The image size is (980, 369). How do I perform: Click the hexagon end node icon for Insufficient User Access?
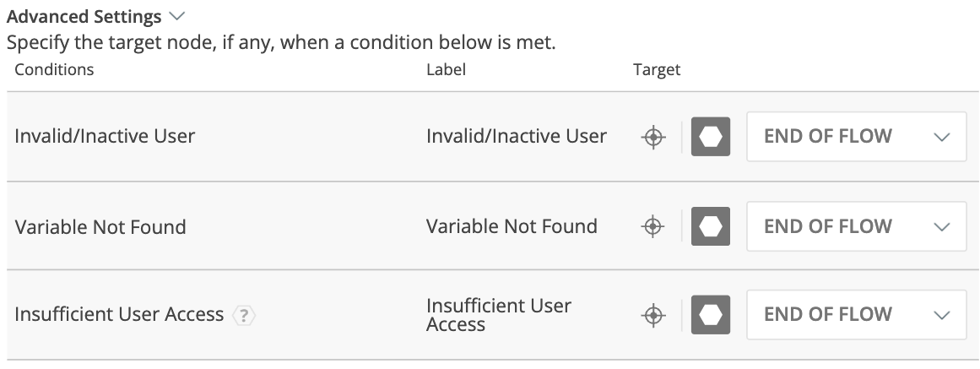point(711,315)
